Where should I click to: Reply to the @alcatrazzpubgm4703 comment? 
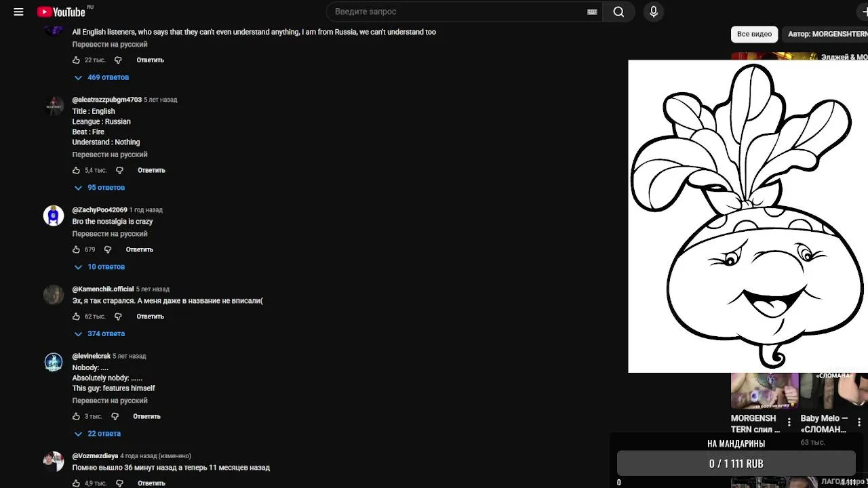[x=152, y=171]
